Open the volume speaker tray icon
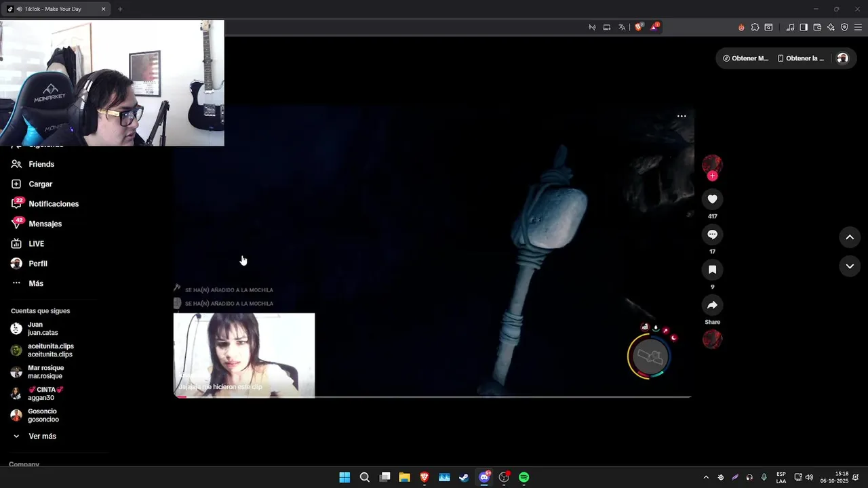The height and width of the screenshot is (488, 868). click(x=809, y=477)
